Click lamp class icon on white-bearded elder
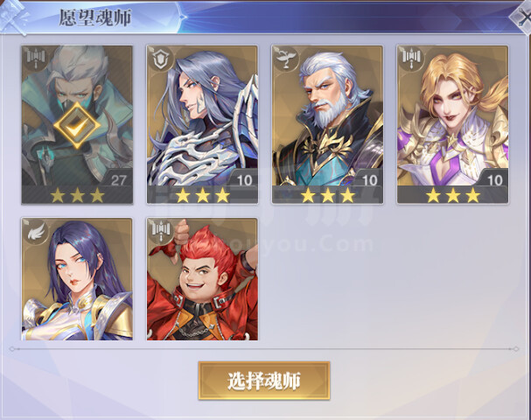Viewport: 531px width, 420px height. coord(286,59)
